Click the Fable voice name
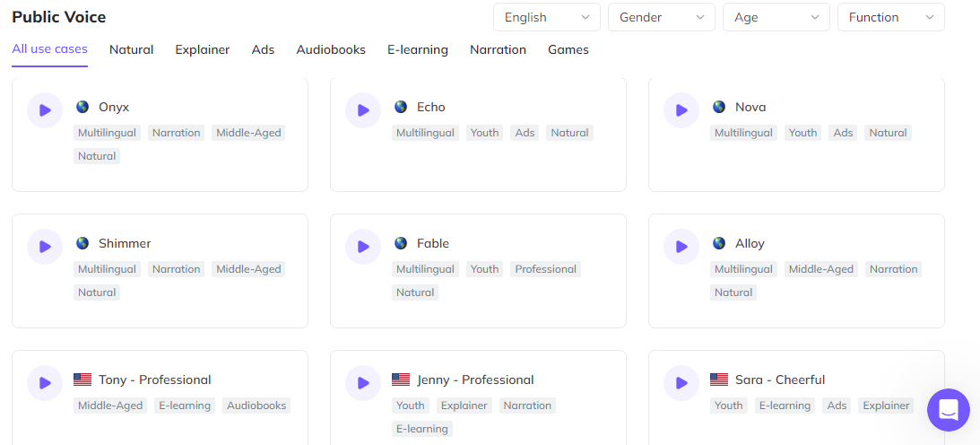Image resolution: width=980 pixels, height=445 pixels. (x=433, y=244)
